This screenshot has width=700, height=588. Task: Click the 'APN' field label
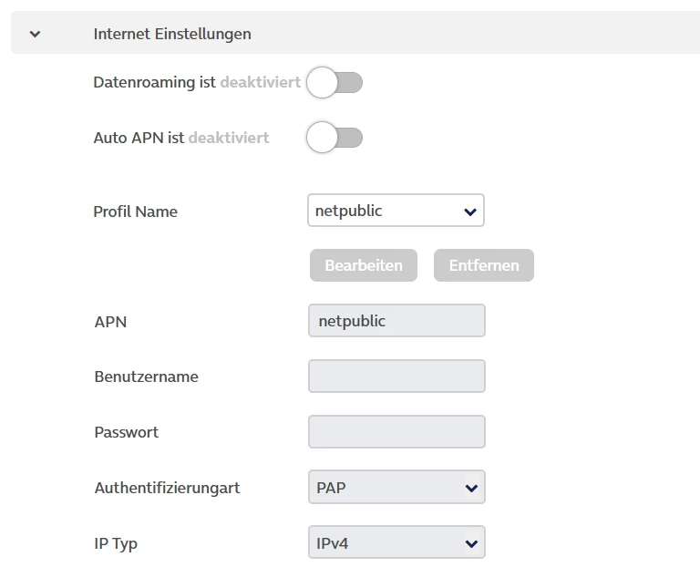(110, 322)
